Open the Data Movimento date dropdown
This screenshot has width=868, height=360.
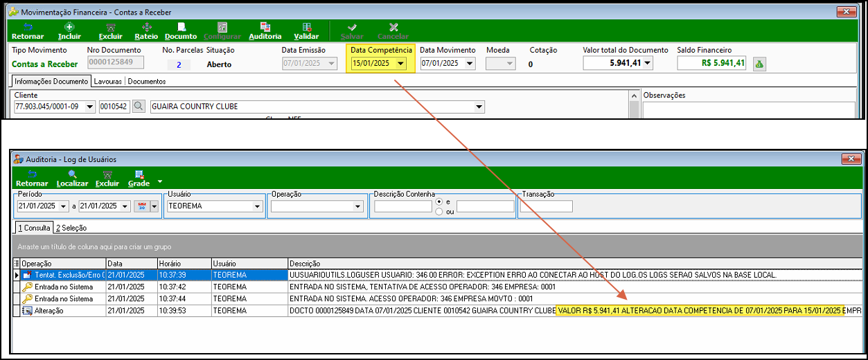[x=470, y=63]
